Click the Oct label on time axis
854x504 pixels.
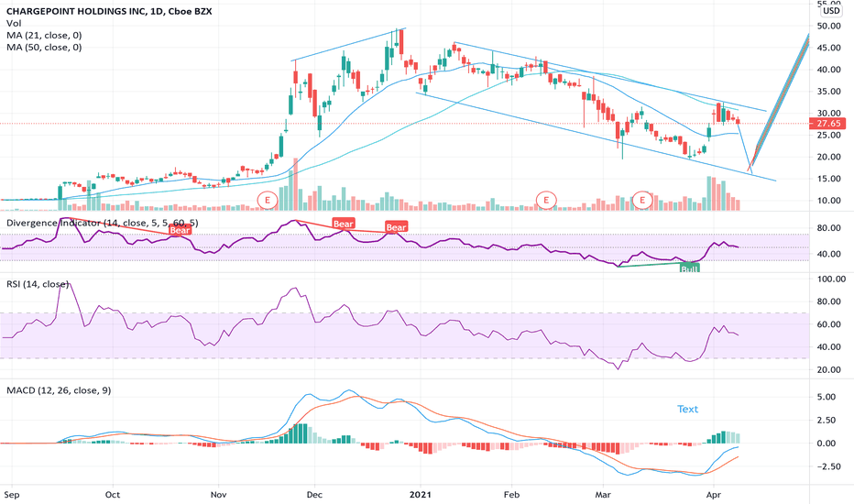click(x=112, y=495)
